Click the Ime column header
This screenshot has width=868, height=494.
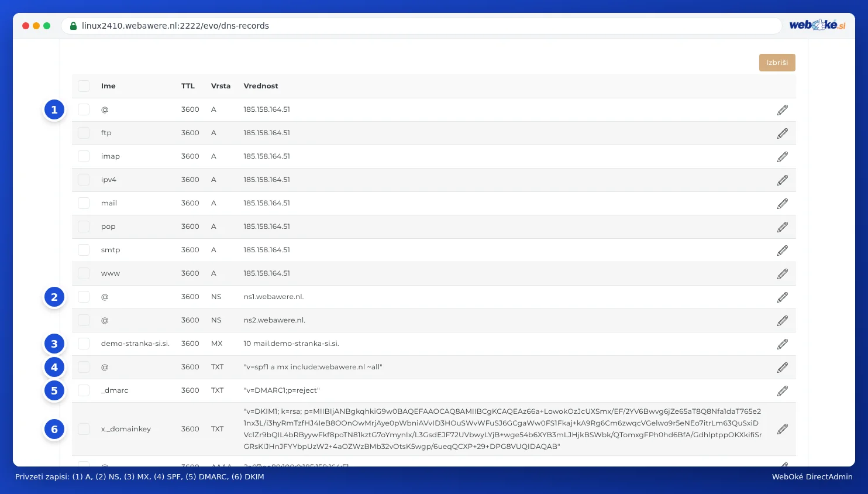pos(108,86)
